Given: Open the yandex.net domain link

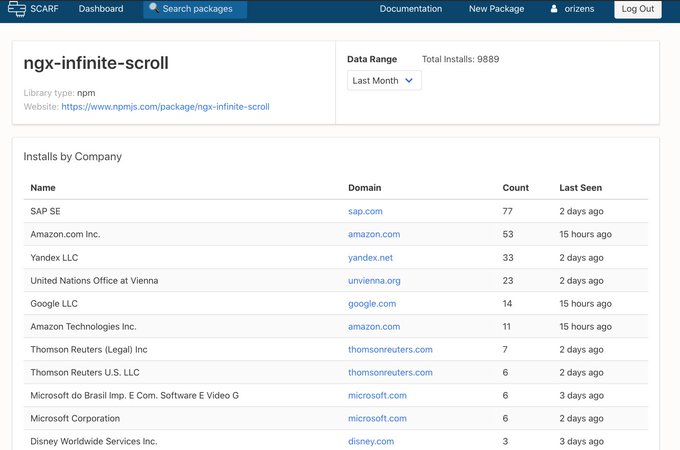Looking at the screenshot, I should [370, 258].
